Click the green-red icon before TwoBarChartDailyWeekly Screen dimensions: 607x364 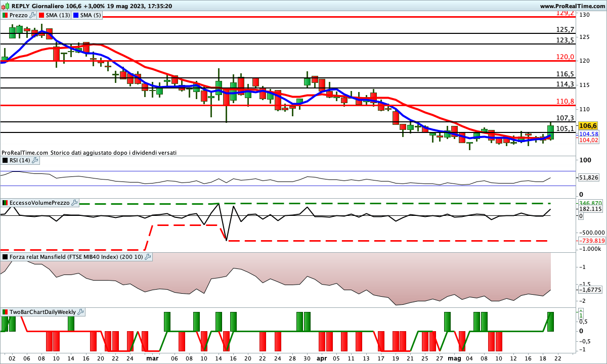5,312
